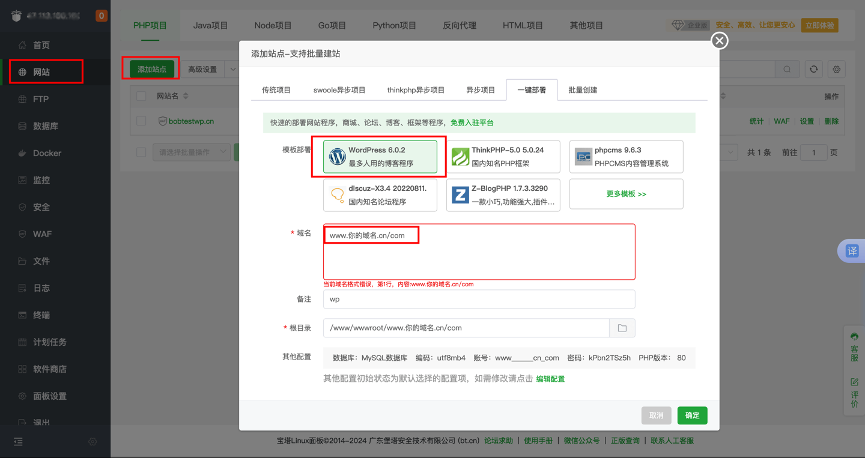Open the 客服 customer service widget

click(x=854, y=348)
